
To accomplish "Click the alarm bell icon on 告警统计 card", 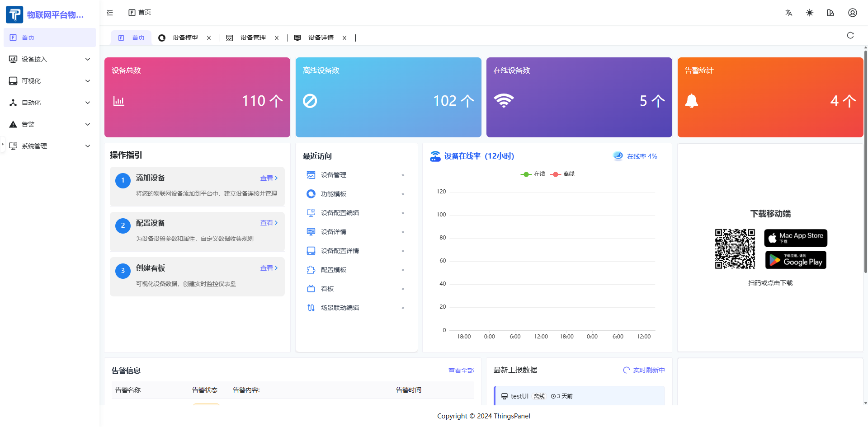I will [x=691, y=101].
